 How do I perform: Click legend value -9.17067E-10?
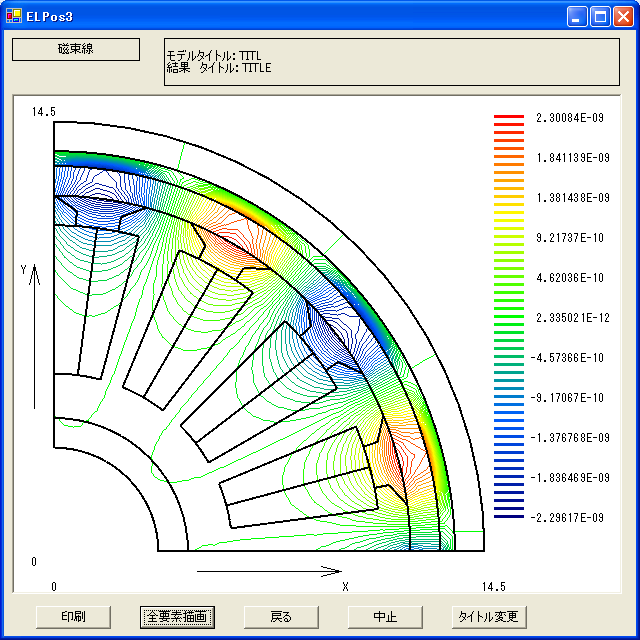click(x=567, y=398)
